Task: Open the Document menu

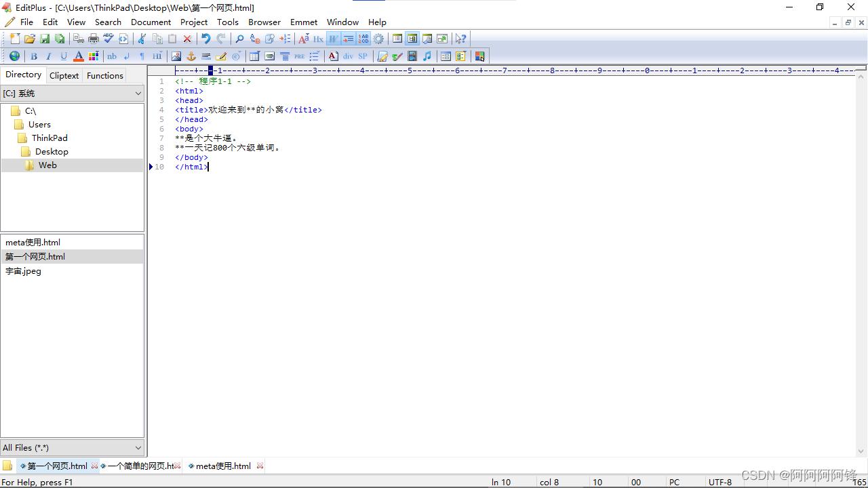Action: (x=151, y=22)
